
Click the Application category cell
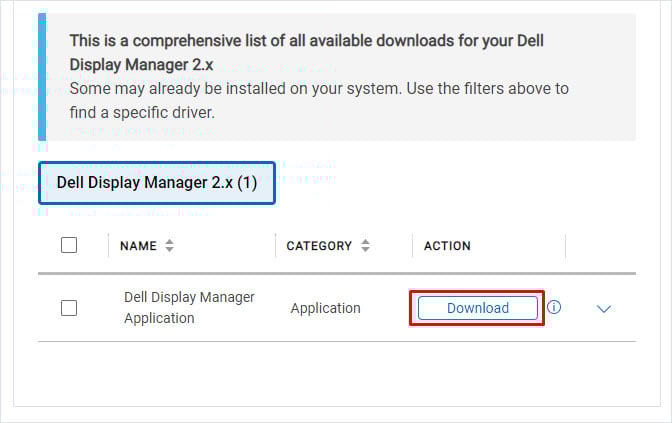pyautogui.click(x=325, y=308)
